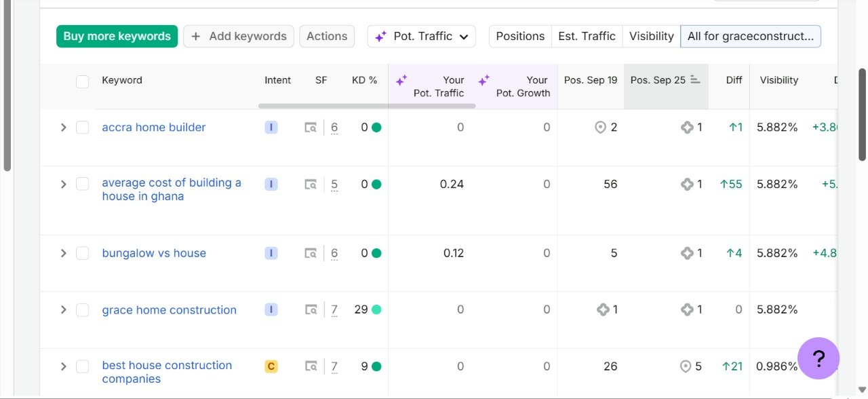
Task: Switch to the Visibility tab
Action: (x=651, y=37)
